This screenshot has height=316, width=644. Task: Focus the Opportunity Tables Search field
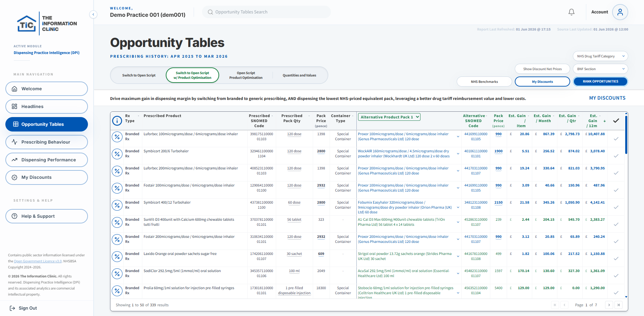[266, 12]
